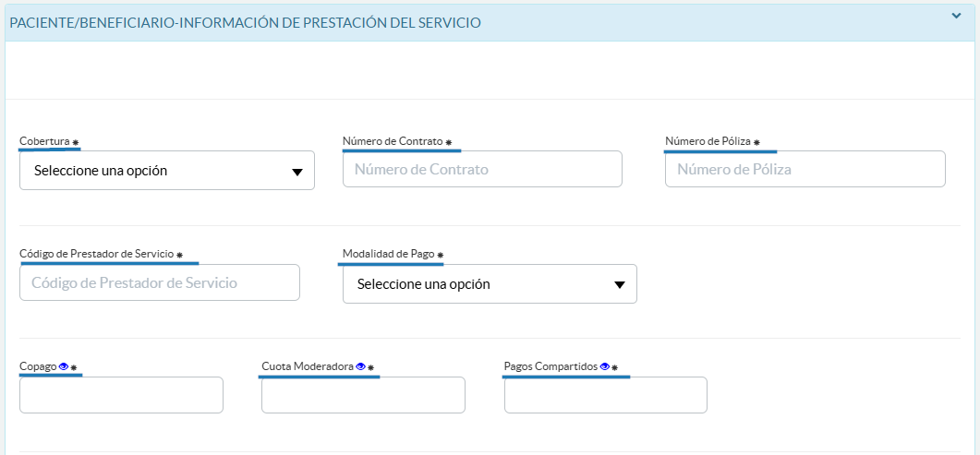The width and height of the screenshot is (980, 455).
Task: Click the Copago eye icon
Action: (64, 366)
